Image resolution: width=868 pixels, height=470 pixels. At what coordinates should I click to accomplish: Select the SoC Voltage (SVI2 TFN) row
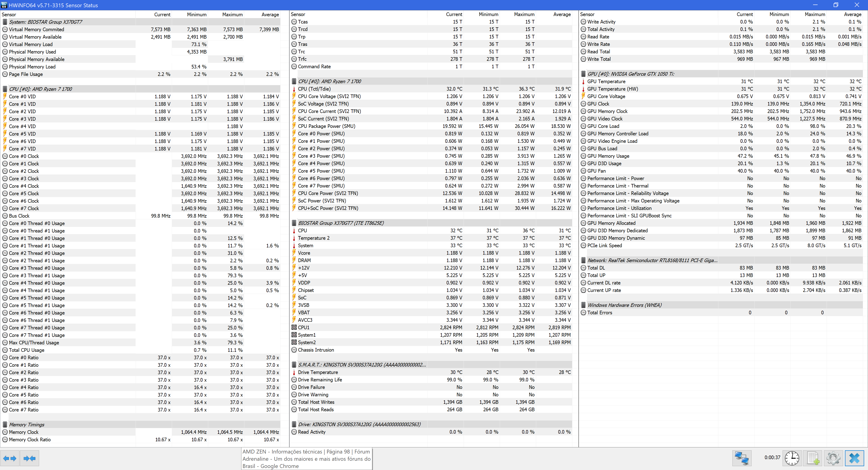coord(431,104)
